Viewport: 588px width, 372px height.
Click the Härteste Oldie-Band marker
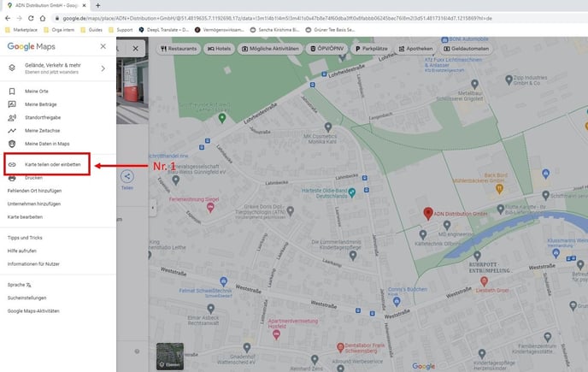coord(351,193)
